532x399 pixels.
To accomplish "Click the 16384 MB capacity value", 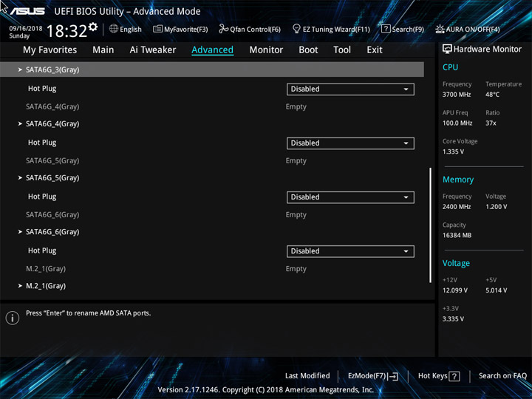I will pos(457,235).
